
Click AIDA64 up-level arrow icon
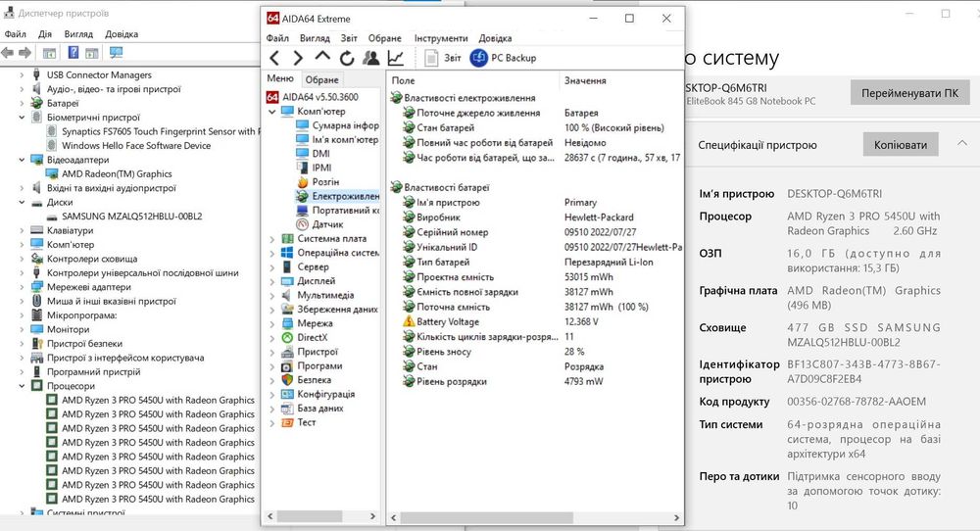322,56
